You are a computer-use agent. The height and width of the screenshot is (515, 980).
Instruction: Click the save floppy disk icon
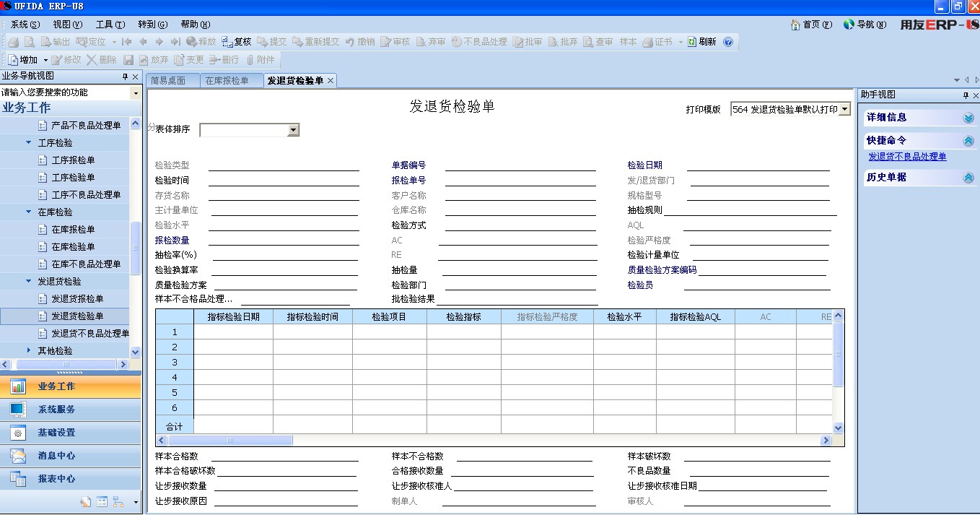(x=128, y=60)
